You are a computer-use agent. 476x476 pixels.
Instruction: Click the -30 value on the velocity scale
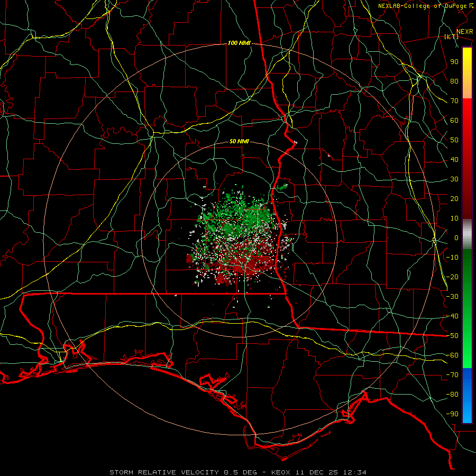click(x=452, y=297)
